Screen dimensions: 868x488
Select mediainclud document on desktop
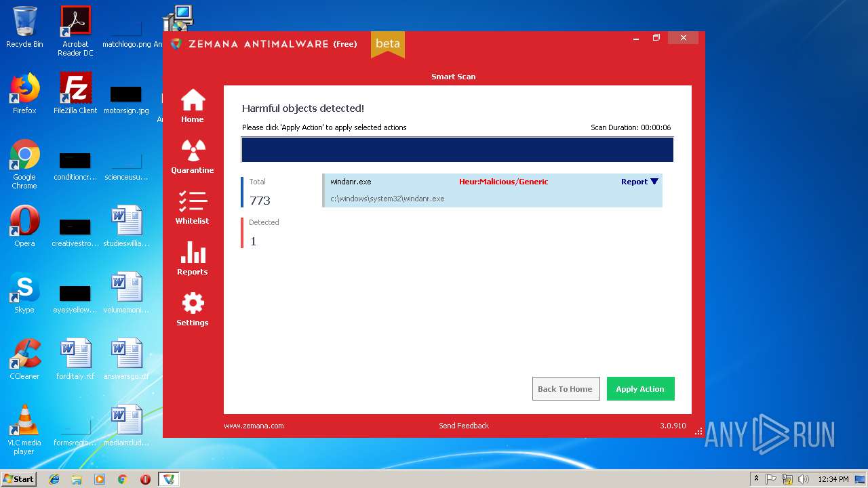[x=126, y=426]
